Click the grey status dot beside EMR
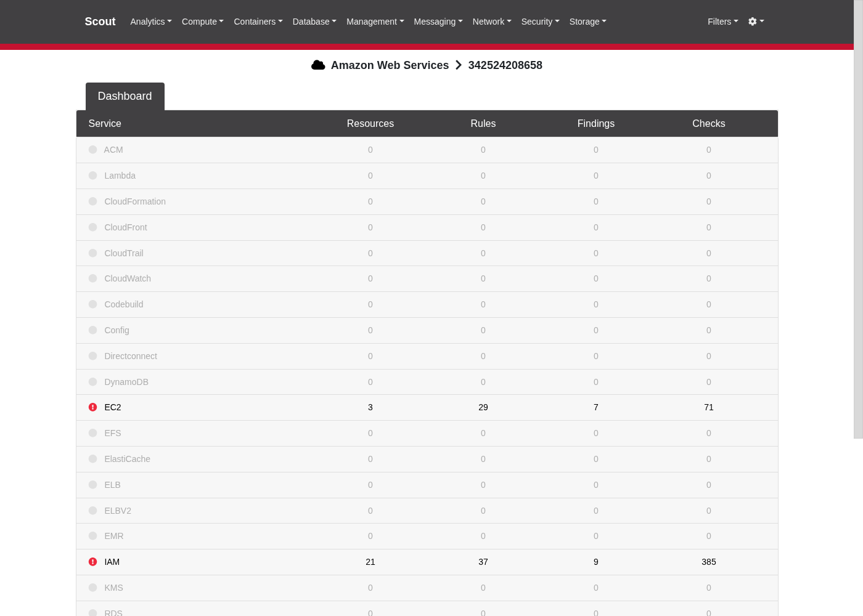Viewport: 863px width, 616px height. (x=92, y=536)
